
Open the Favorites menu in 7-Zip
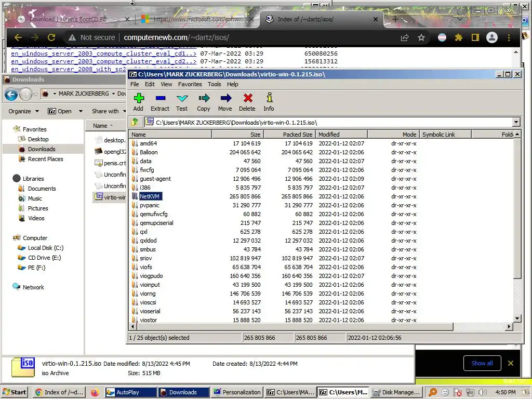pos(190,84)
